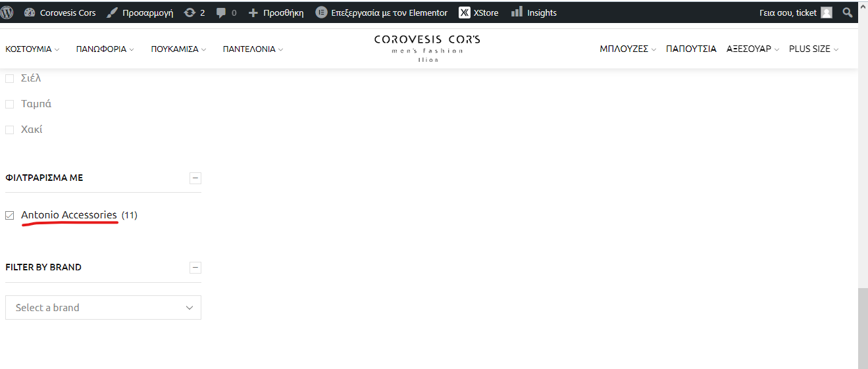The height and width of the screenshot is (369, 868).
Task: Open the admin bar search icon
Action: point(848,12)
